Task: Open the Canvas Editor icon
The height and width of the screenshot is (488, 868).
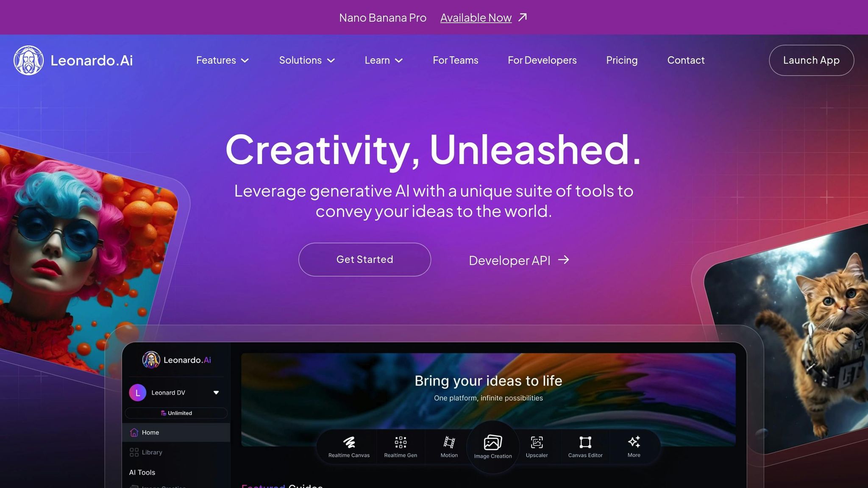Action: (585, 443)
